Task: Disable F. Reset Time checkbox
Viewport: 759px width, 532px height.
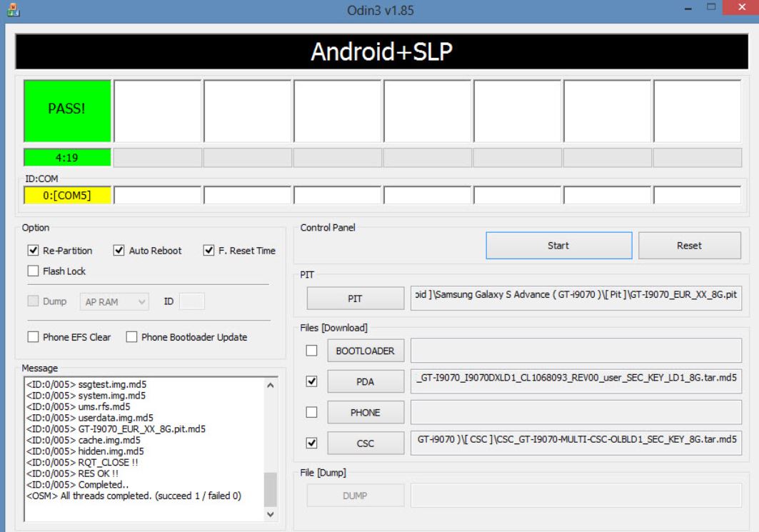Action: (x=208, y=250)
